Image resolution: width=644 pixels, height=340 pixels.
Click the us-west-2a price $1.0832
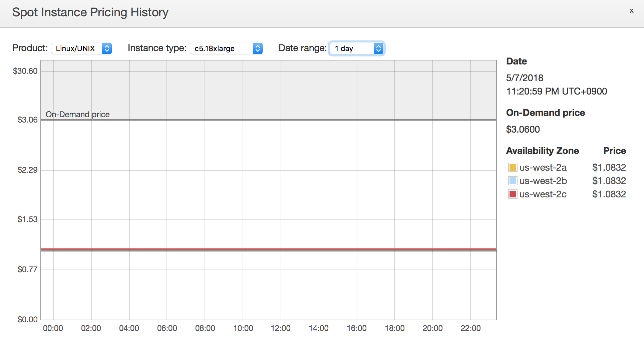pyautogui.click(x=609, y=167)
